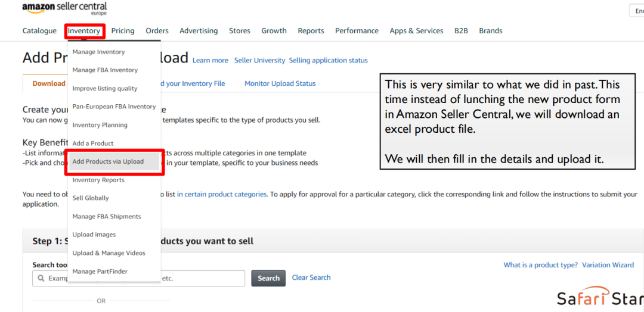This screenshot has height=312, width=644.
Task: Click into the product search input field
Action: point(203,278)
